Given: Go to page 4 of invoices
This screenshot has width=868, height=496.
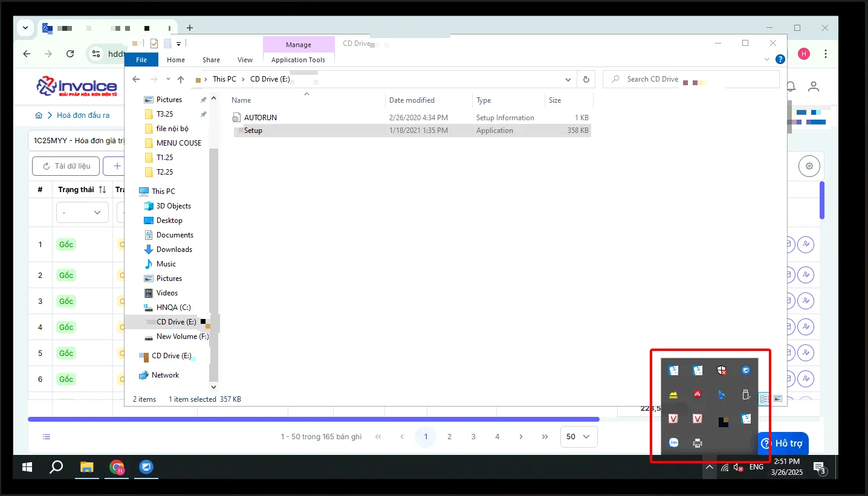Looking at the screenshot, I should [497, 437].
